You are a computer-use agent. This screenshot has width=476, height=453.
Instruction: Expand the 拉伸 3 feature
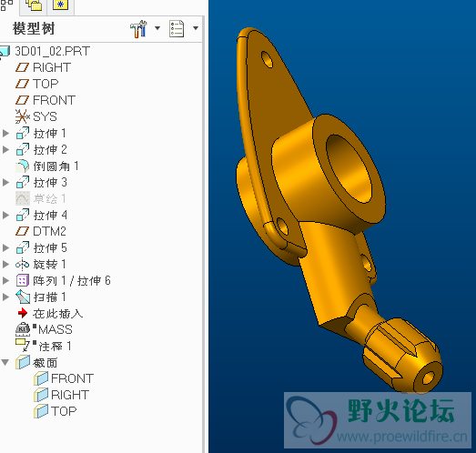click(x=5, y=182)
